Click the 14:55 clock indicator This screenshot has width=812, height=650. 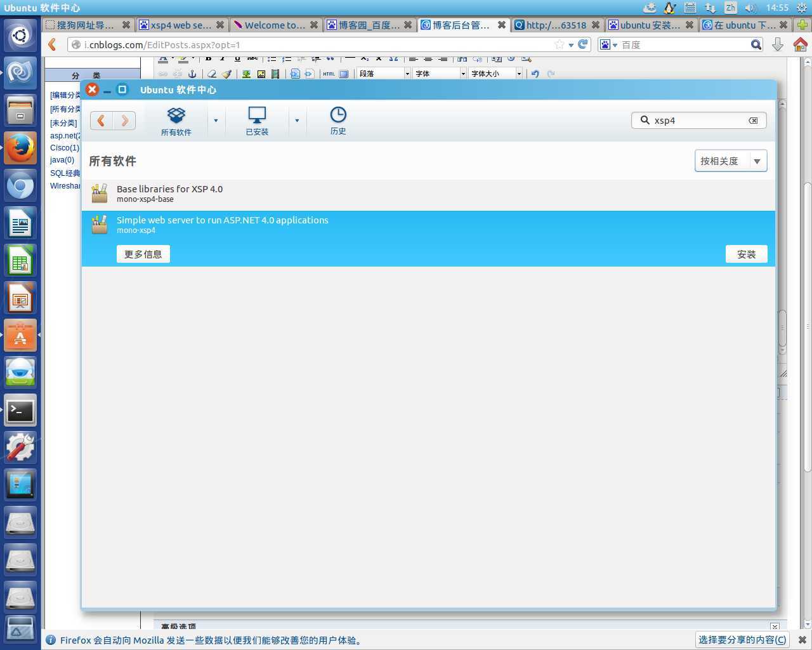tap(777, 8)
